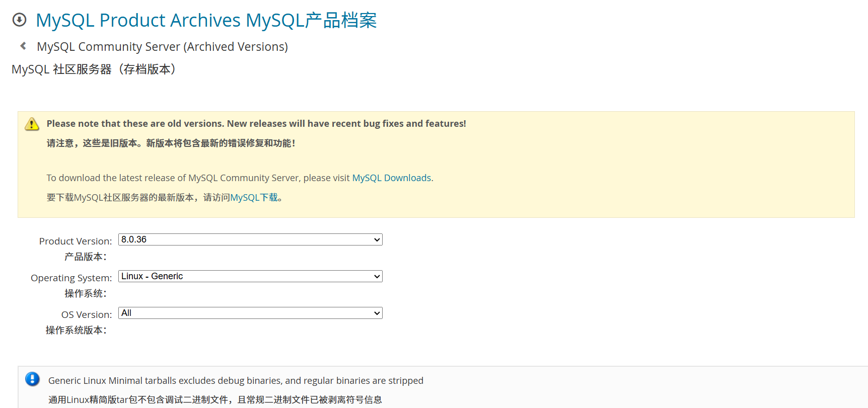Click the 产品版本 label
The height and width of the screenshot is (408, 868).
[85, 257]
